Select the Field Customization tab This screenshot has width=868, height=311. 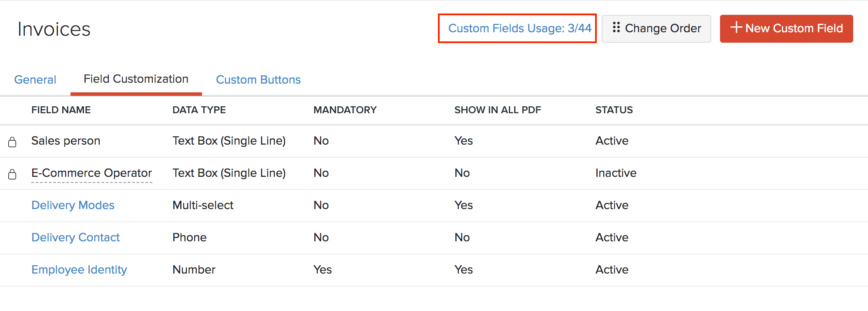click(136, 79)
